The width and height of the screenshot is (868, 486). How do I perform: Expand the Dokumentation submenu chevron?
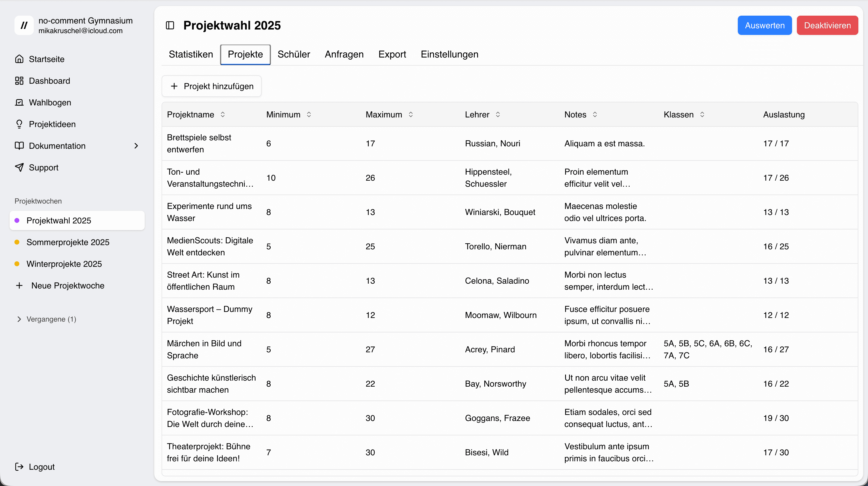click(136, 146)
